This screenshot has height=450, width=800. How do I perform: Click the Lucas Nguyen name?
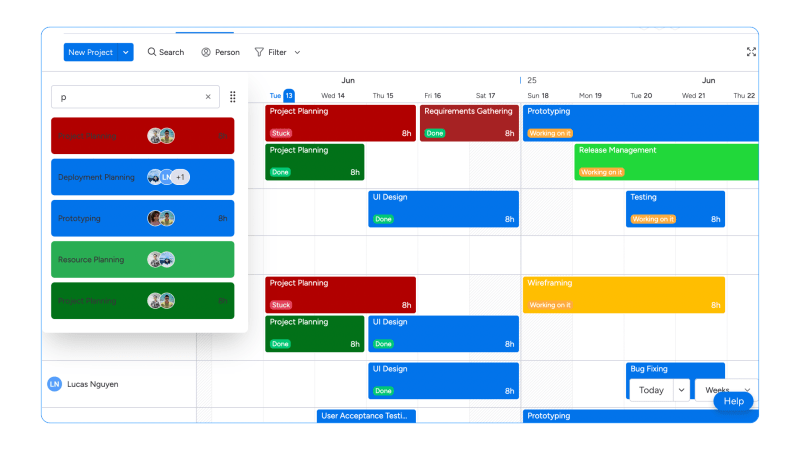click(x=93, y=384)
